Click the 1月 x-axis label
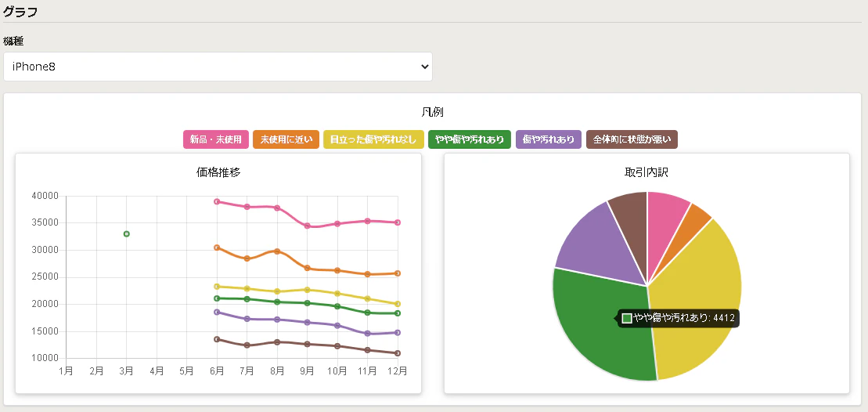This screenshot has width=868, height=412. pos(67,370)
